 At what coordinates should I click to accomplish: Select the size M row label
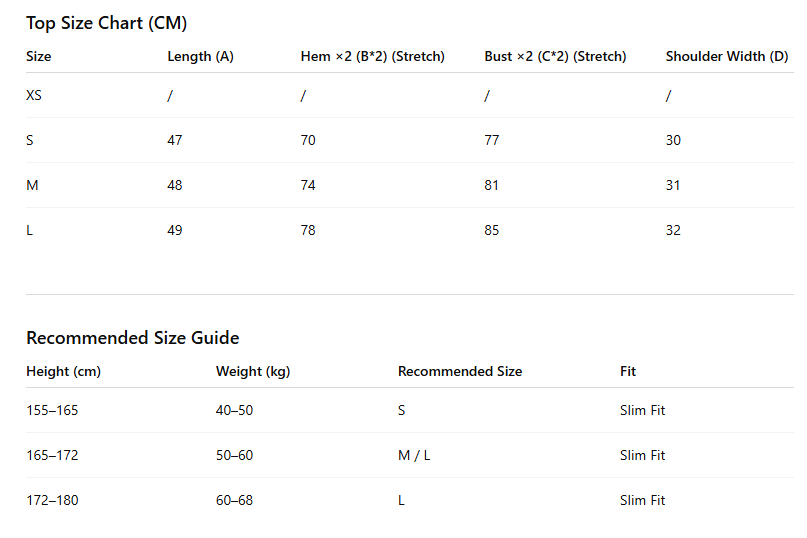[x=32, y=185]
